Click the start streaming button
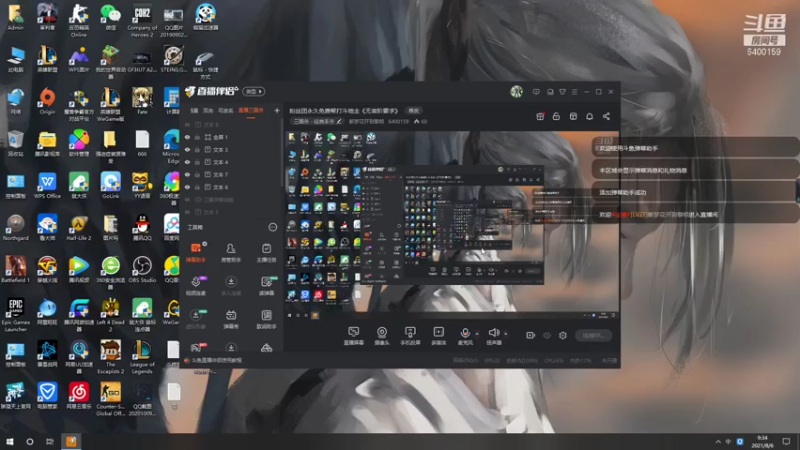Viewport: 800px width, 450px height. click(x=593, y=335)
